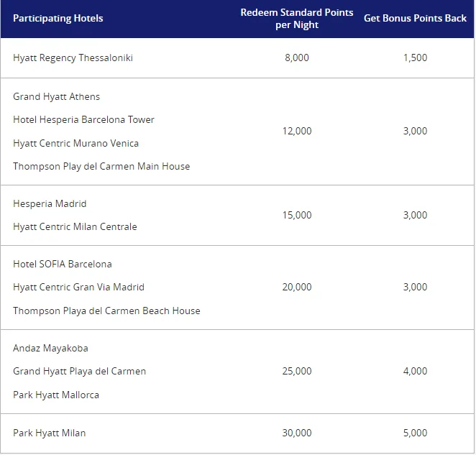Choose the Andaz Mayakoba hotel
Viewport: 476px width, 455px height.
[50, 348]
